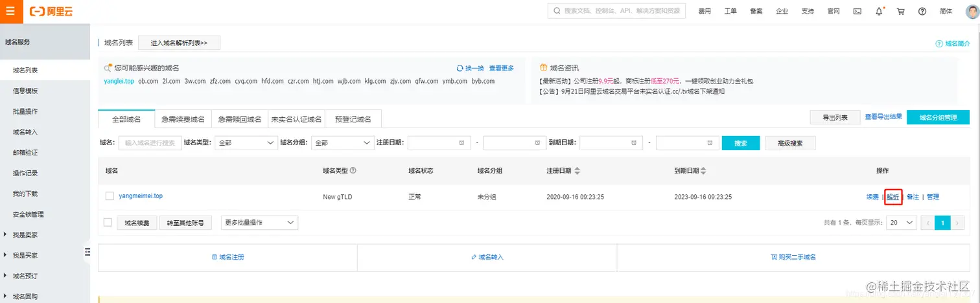Tick the select-all checkbox below table

coord(108,223)
